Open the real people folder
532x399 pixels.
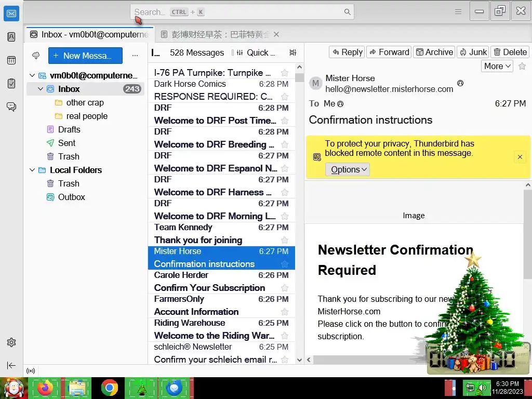[x=87, y=116]
